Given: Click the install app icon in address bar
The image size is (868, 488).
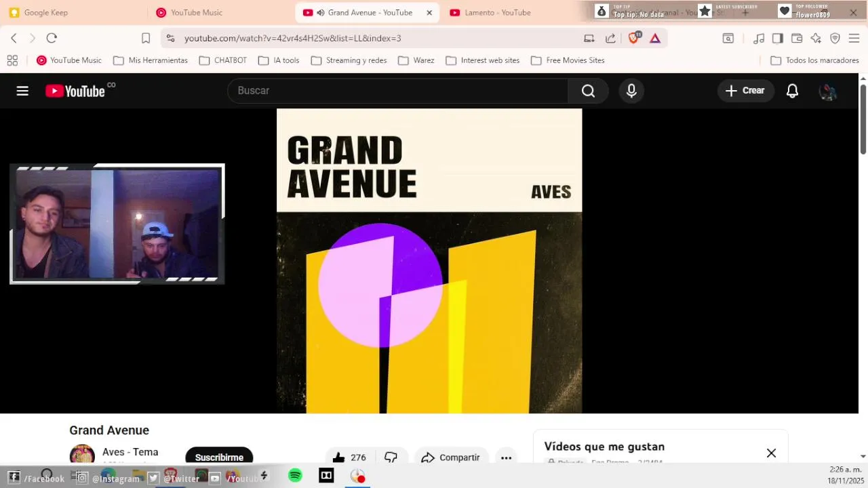Looking at the screenshot, I should point(589,38).
